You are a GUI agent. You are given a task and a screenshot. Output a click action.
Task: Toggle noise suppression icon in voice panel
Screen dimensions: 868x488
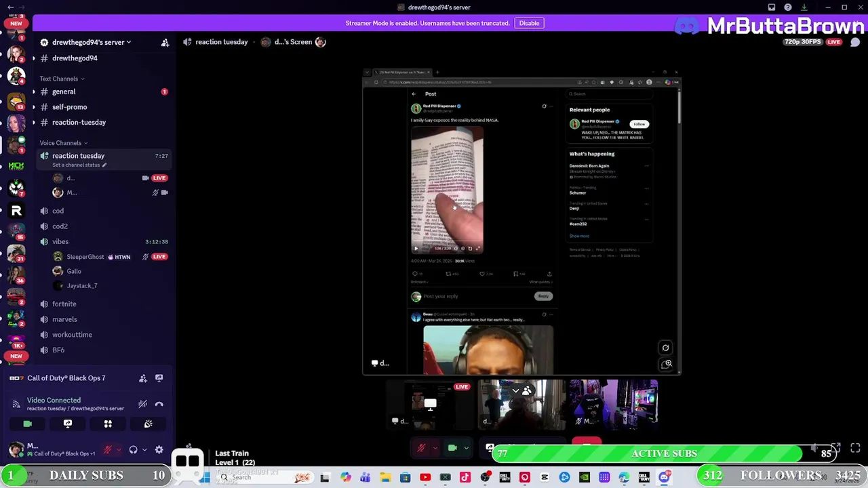point(143,404)
